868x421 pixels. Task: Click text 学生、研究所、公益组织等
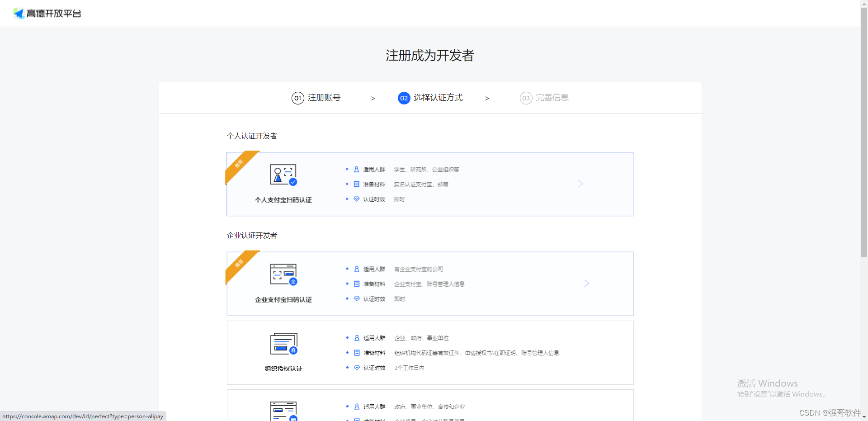pos(426,170)
